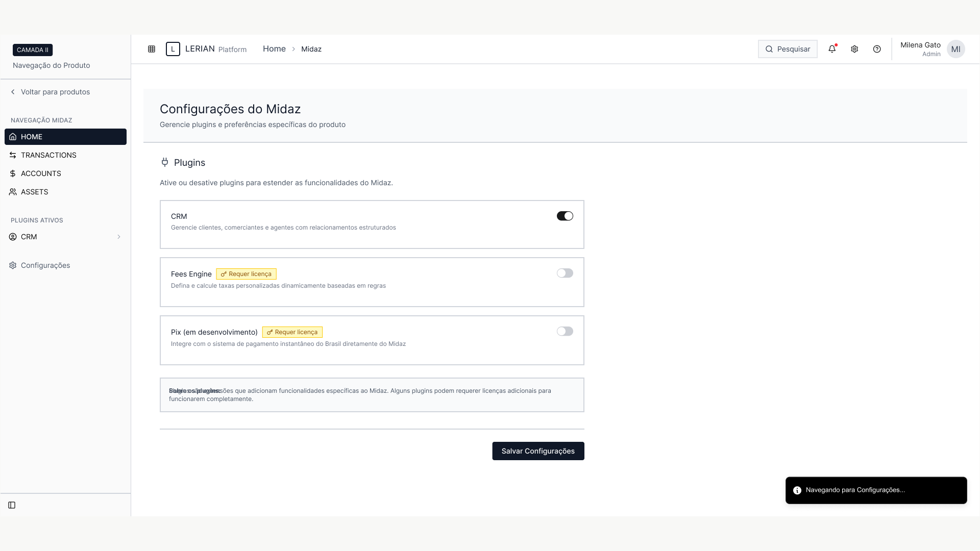Viewport: 980px width, 551px height.
Task: Click the Midaz breadcrumb item
Action: pos(311,49)
